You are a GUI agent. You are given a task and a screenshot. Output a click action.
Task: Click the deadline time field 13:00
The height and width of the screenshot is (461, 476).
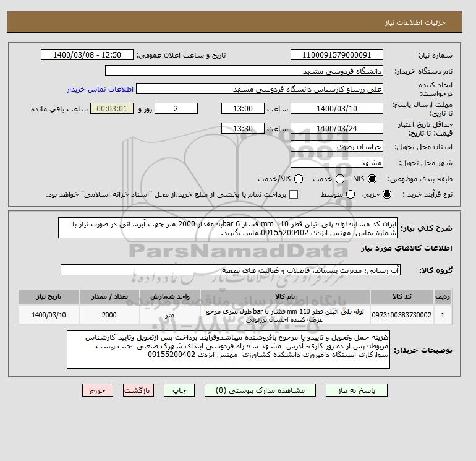point(243,108)
